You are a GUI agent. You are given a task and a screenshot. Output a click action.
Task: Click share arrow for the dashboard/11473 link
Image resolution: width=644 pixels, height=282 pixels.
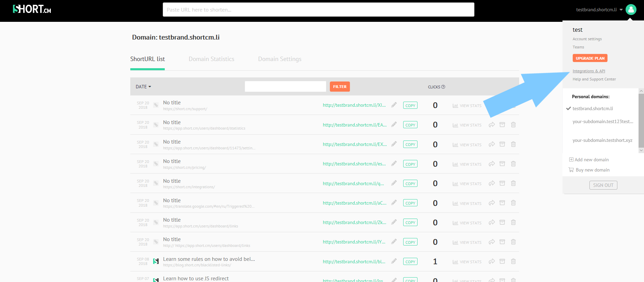point(492,144)
